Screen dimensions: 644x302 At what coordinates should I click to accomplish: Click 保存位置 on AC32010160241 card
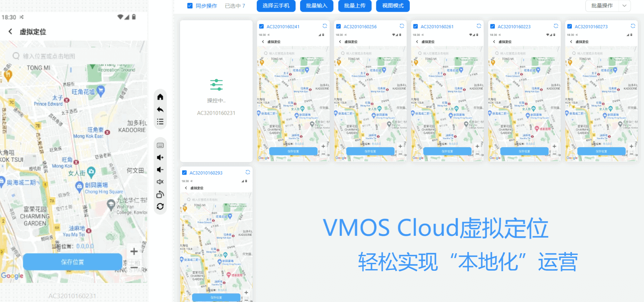293,151
